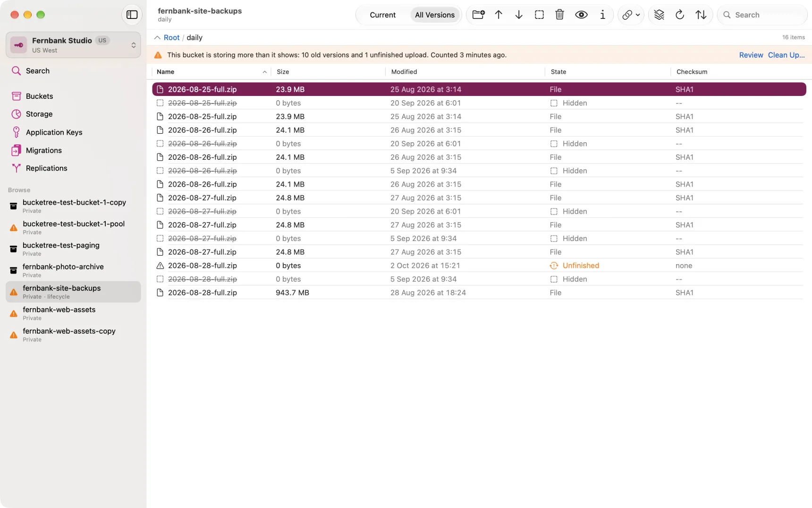Click the warning triangle in the banner
The height and width of the screenshot is (508, 812).
tap(158, 55)
